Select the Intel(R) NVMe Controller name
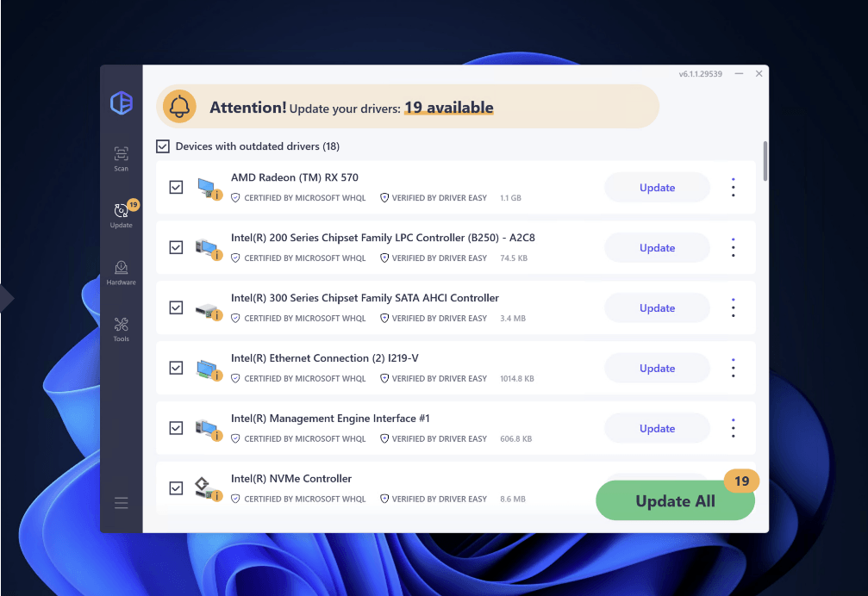Image resolution: width=868 pixels, height=596 pixels. 291,479
